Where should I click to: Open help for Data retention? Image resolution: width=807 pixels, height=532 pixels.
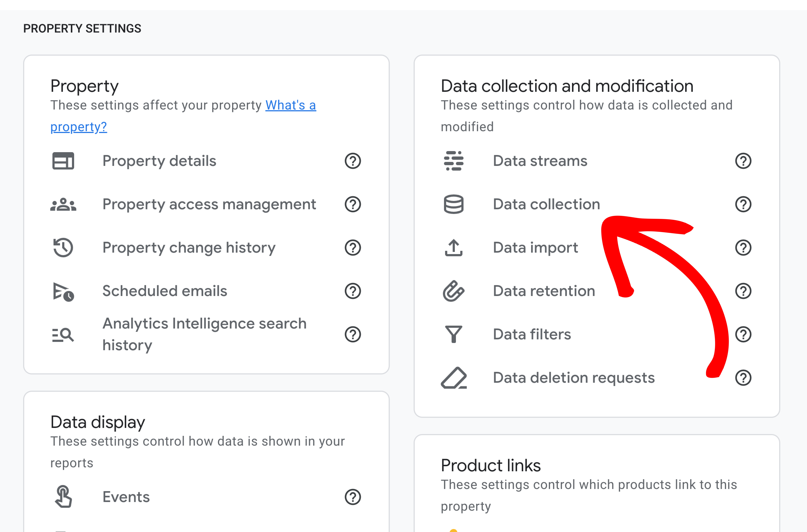(743, 291)
